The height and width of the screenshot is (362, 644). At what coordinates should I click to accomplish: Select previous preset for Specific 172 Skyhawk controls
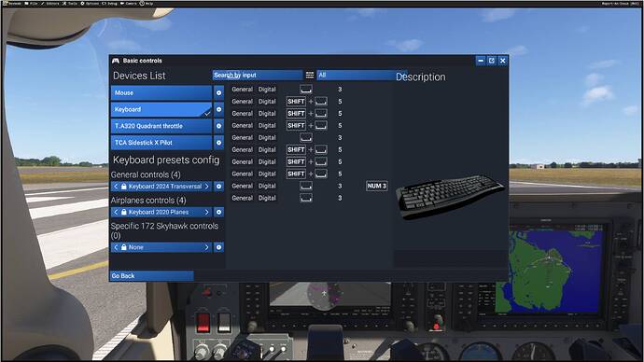[x=116, y=247]
